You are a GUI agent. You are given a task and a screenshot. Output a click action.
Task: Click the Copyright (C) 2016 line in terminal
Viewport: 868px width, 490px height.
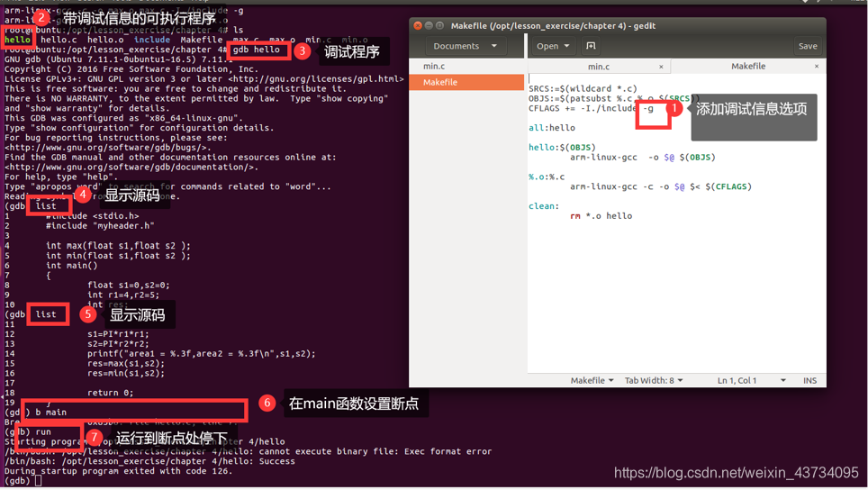[131, 69]
